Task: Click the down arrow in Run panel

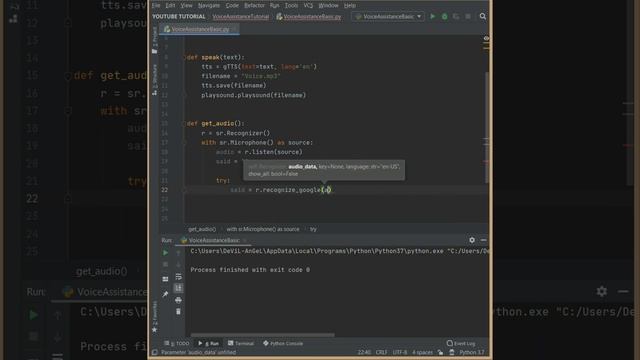Action: click(x=178, y=264)
